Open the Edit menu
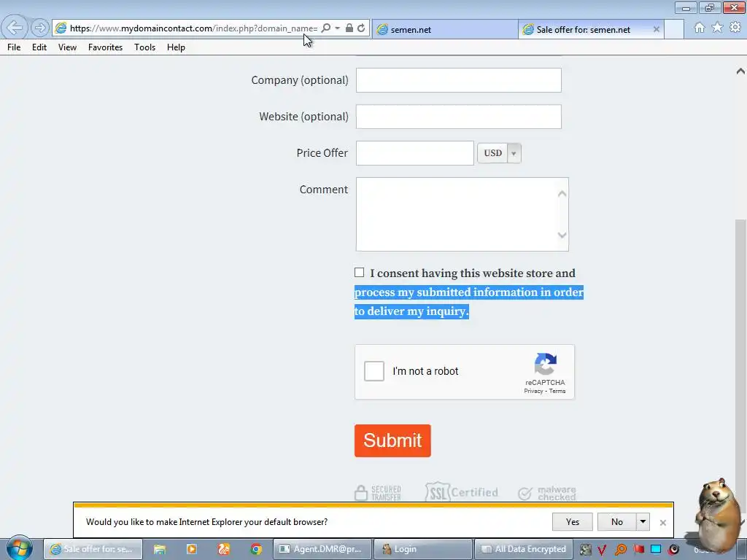Viewport: 747px width, 560px height. [39, 47]
